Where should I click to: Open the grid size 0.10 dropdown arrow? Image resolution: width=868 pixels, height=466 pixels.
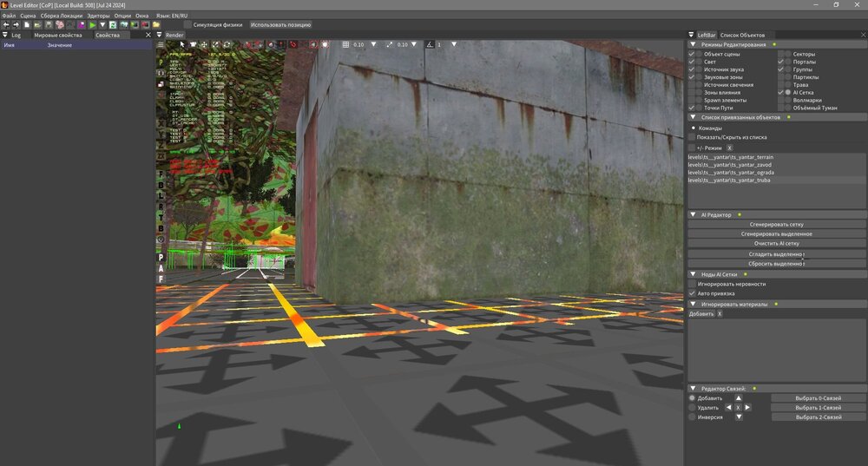(374, 44)
